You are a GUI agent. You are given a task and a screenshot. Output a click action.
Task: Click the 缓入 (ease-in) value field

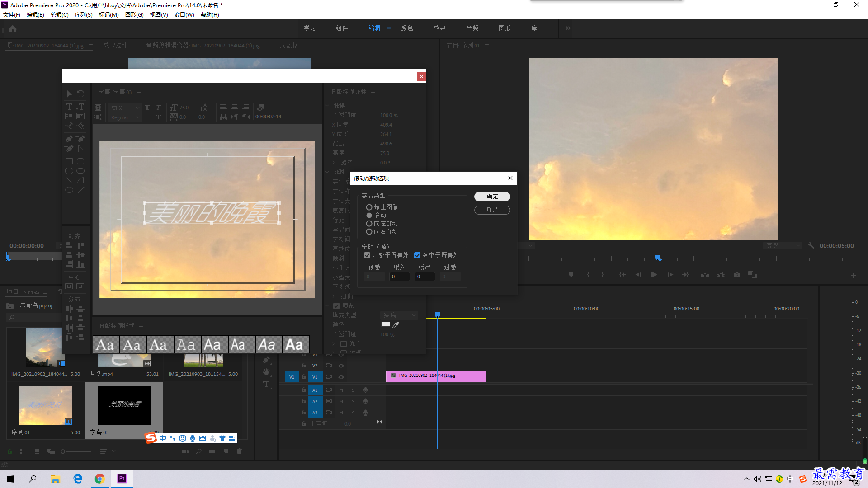[x=400, y=277]
